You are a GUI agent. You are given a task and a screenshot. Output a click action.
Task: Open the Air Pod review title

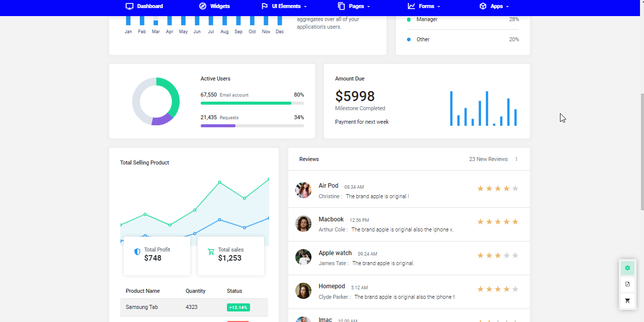(329, 186)
